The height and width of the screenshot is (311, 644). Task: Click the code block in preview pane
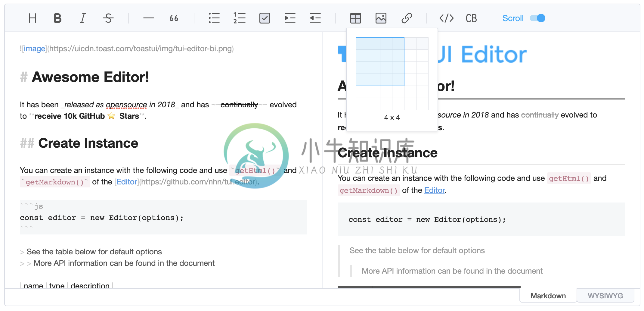(x=481, y=219)
